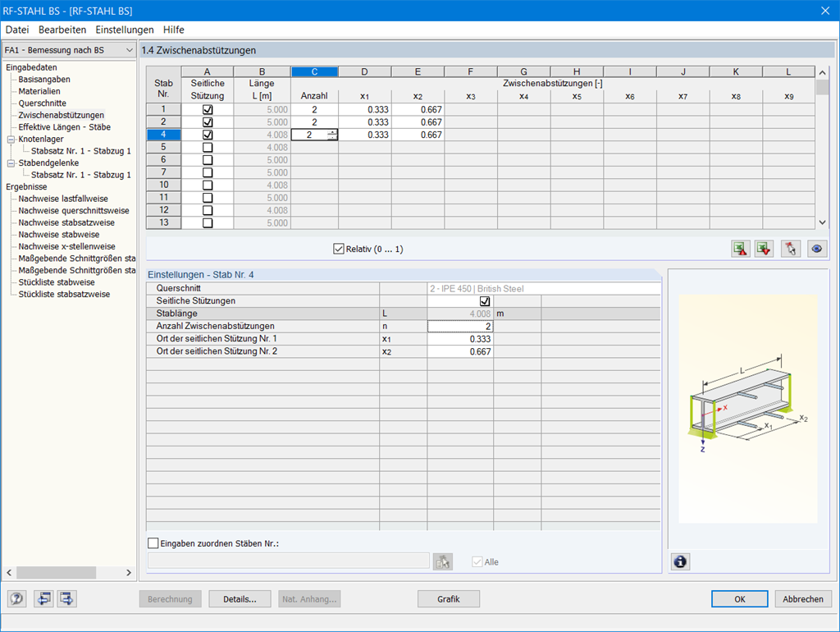840x632 pixels.
Task: Click the Anzahl Zwischenabstützungen n input field
Action: click(460, 326)
